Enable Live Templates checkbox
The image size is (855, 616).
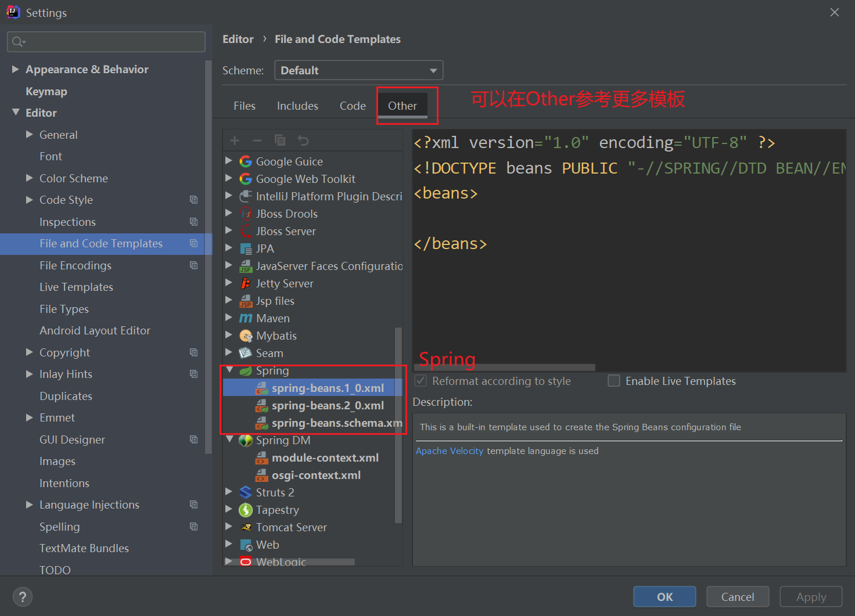coord(614,381)
